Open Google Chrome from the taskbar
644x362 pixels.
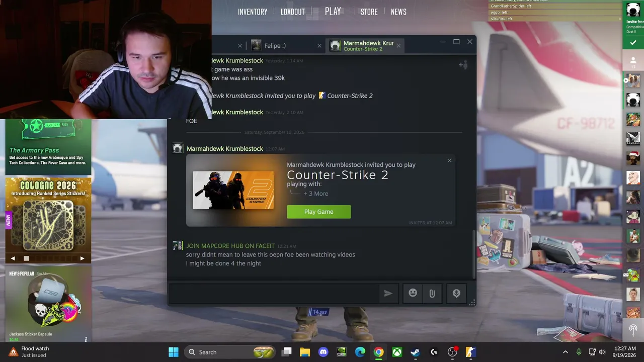coord(378,352)
